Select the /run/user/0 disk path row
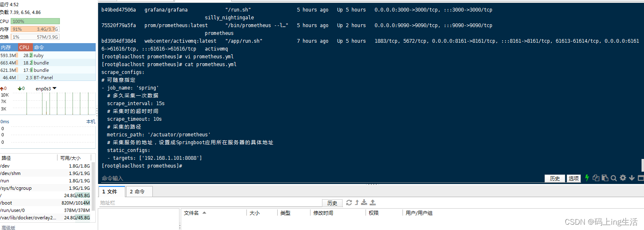 tap(45, 210)
